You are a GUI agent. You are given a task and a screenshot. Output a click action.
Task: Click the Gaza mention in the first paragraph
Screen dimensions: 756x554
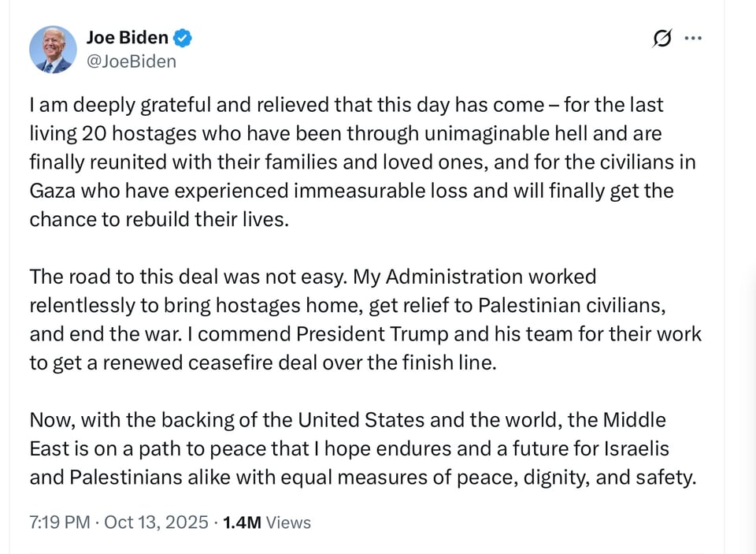pyautogui.click(x=52, y=190)
